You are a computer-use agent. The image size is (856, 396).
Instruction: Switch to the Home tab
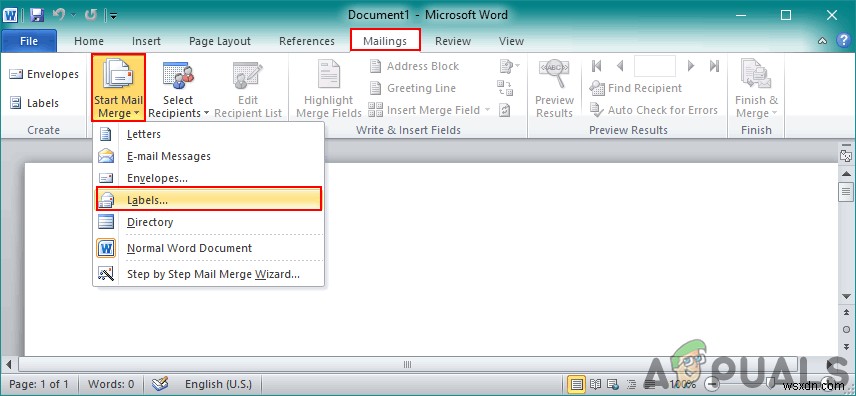coord(89,41)
